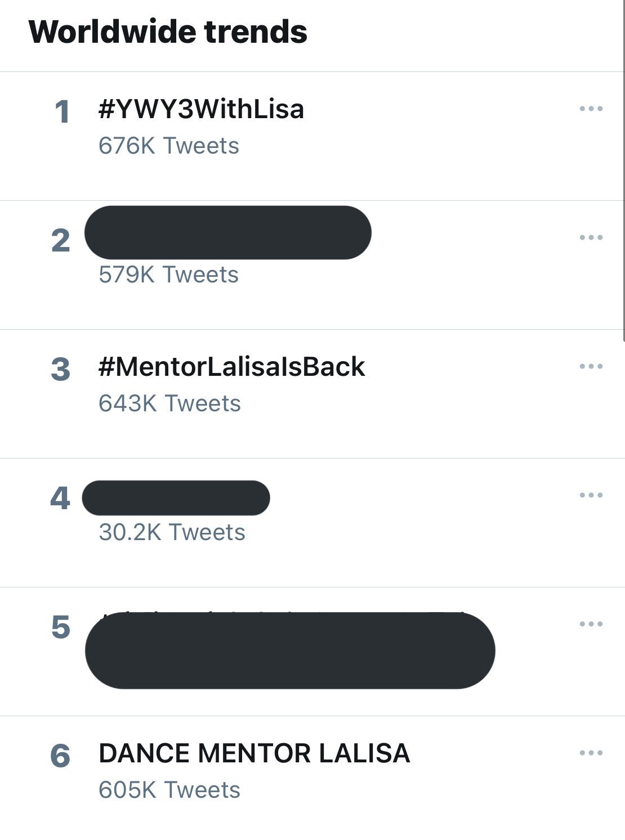Open more options for the fourth-ranked trend
Viewport: 625px width, 840px height.
tap(591, 495)
